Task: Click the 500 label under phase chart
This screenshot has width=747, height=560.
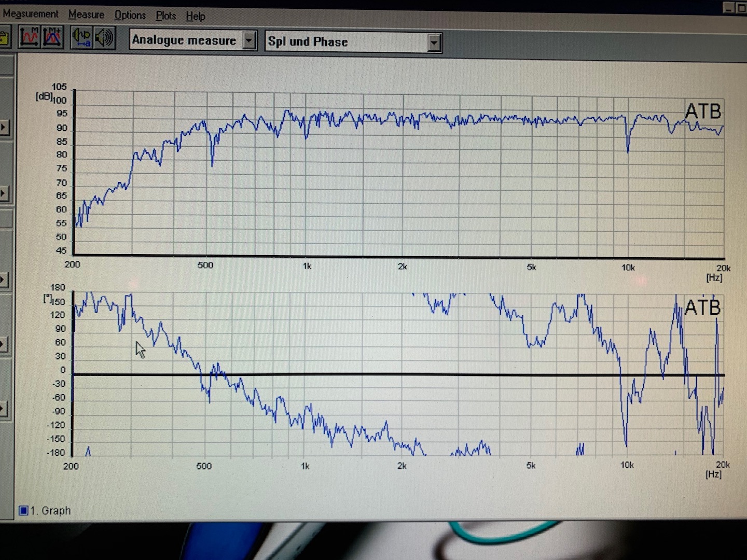Action: [204, 466]
